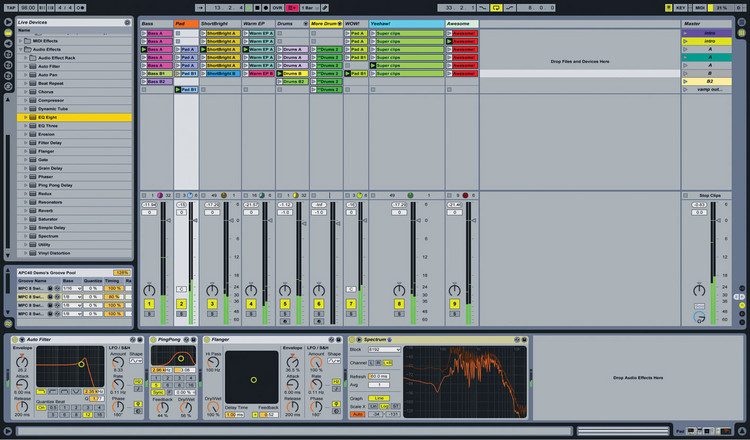The width and height of the screenshot is (750, 440).
Task: Toggle track 8 activator button
Action: pyautogui.click(x=399, y=302)
